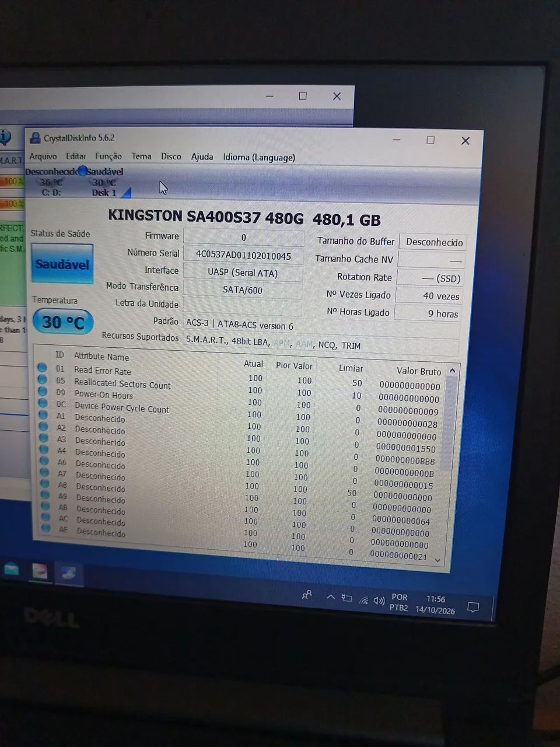Click the Rotation Rate (SSD) field
This screenshot has height=747, width=560.
click(430, 278)
